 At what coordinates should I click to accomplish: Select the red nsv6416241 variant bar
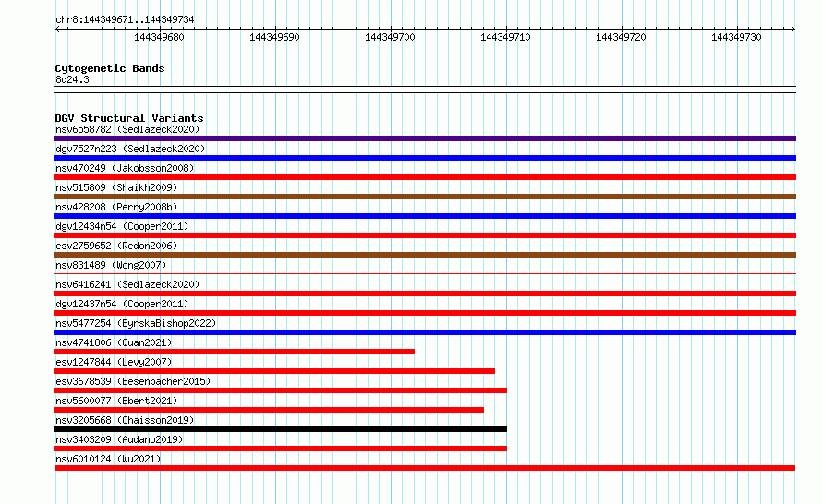pos(425,294)
